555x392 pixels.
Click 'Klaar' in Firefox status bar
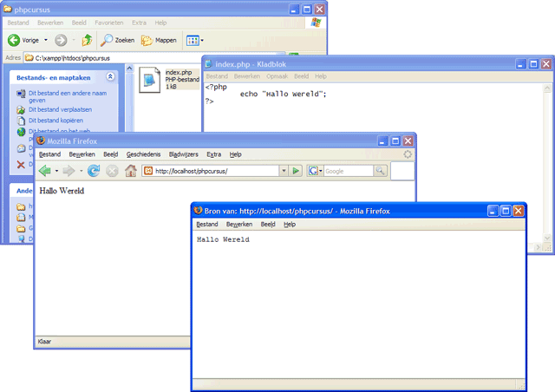tap(44, 342)
